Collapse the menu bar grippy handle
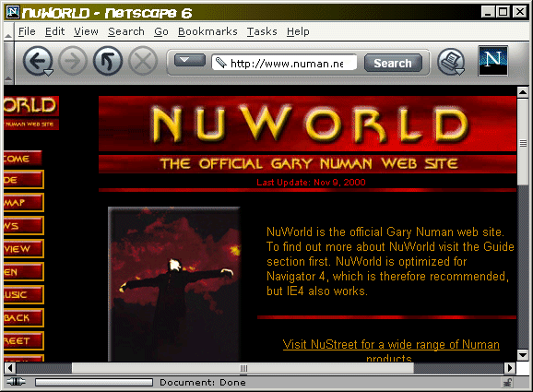The image size is (533, 392). pos(8,31)
